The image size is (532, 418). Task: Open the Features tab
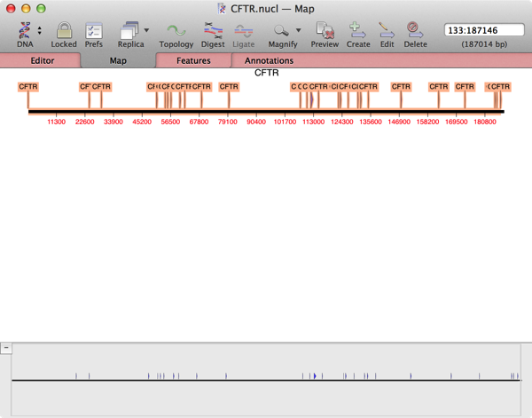[193, 61]
